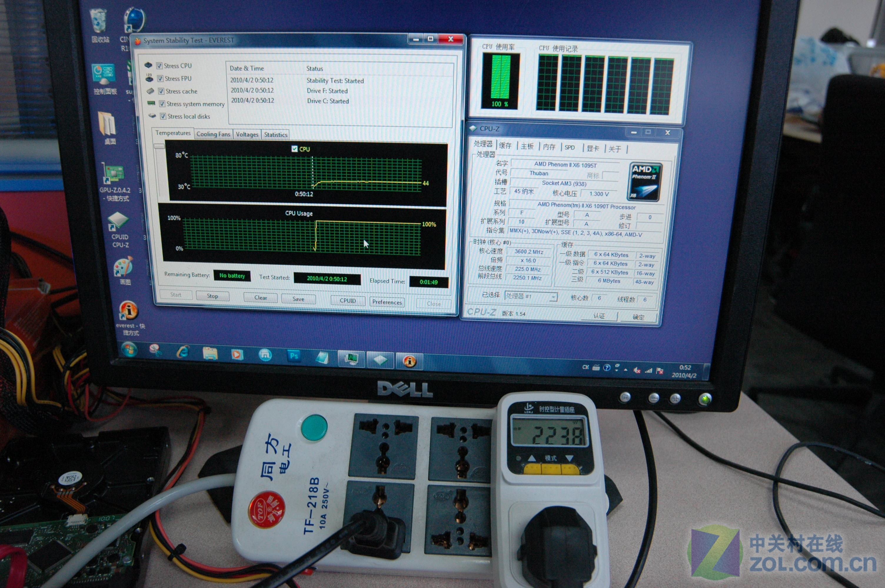Open the CPUID button in EVEREST
Viewport: 885px width, 588px height.
pos(348,301)
